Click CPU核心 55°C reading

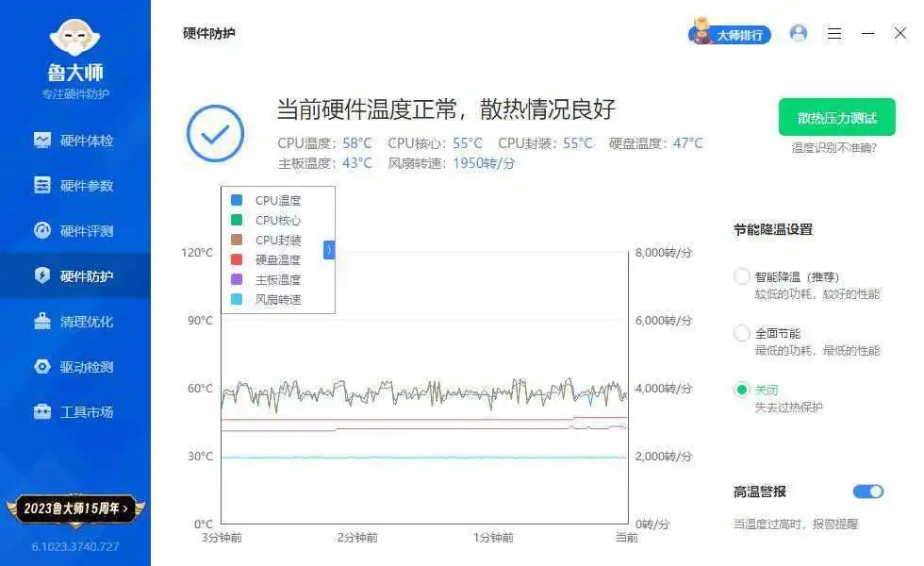pyautogui.click(x=435, y=143)
